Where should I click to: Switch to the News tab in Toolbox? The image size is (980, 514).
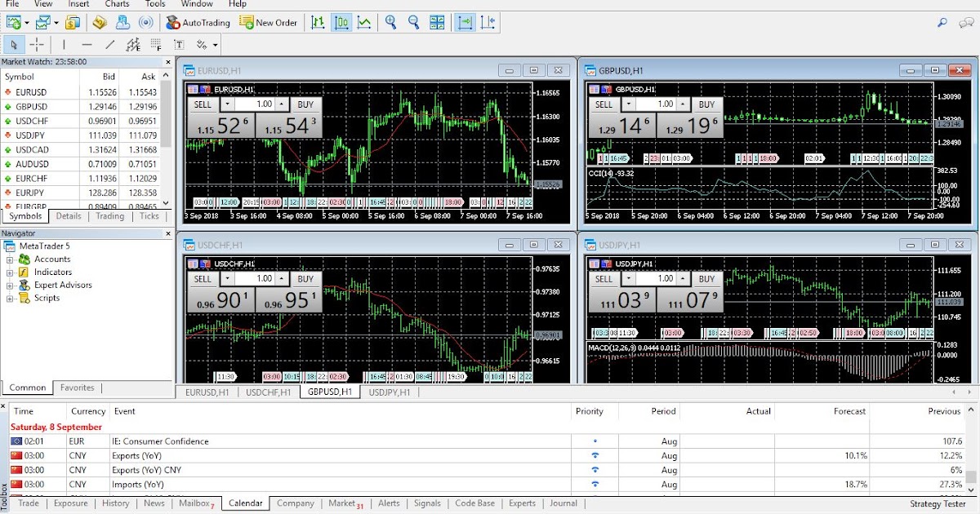154,503
